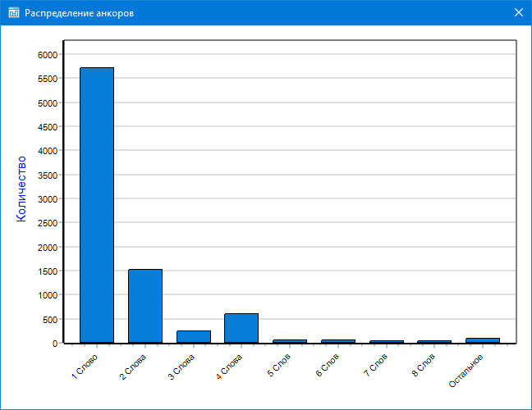Viewport: 532px width, 410px height.
Task: Select the 5 Слов axis label
Action: [x=281, y=364]
